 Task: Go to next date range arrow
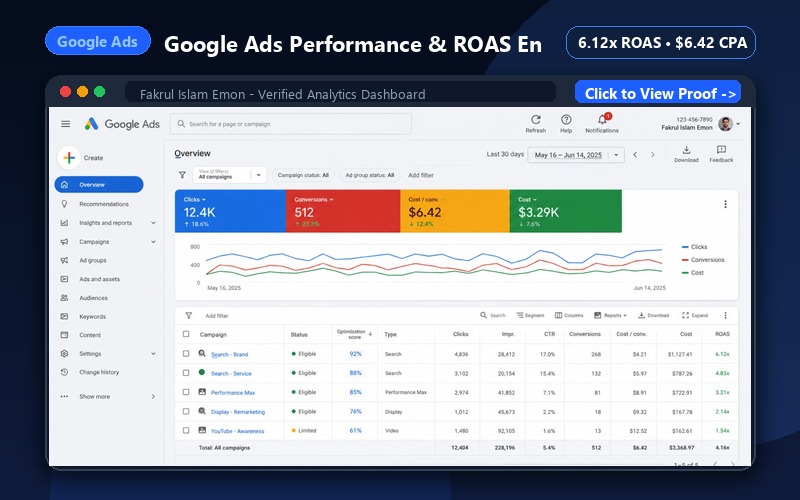tap(653, 155)
